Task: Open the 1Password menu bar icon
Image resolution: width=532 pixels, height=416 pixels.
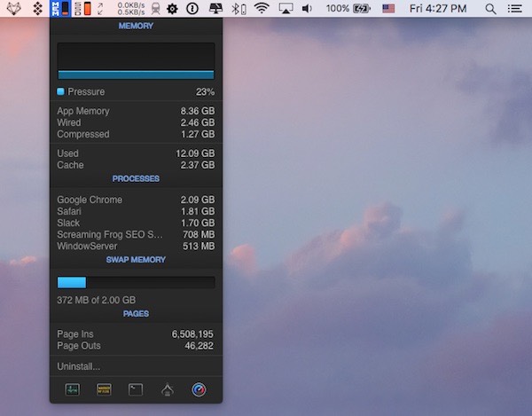Action: coord(192,9)
